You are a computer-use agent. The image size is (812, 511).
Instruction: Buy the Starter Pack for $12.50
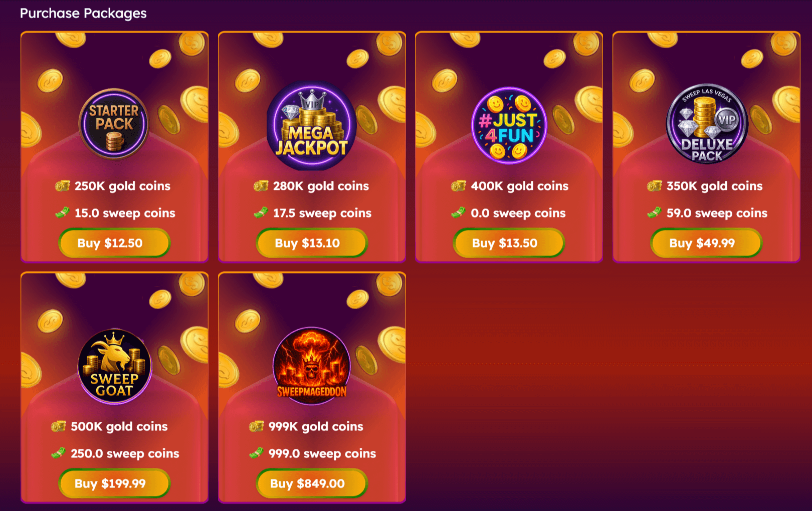point(114,243)
